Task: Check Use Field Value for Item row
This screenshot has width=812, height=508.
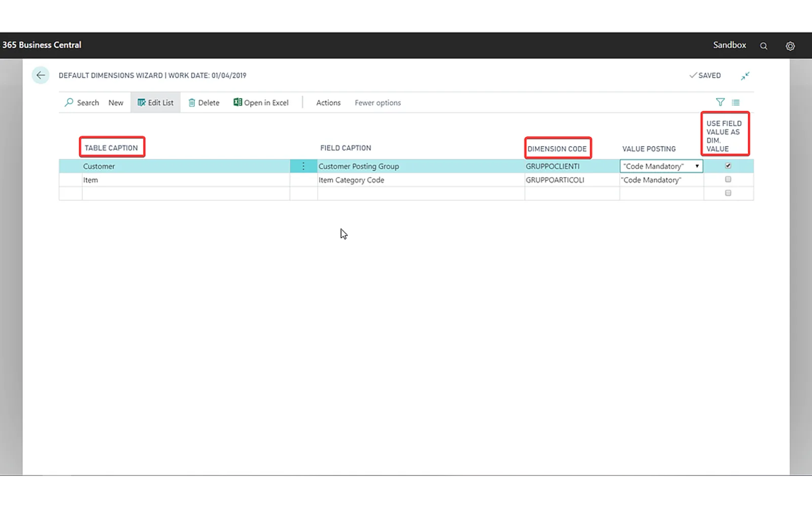Action: click(x=728, y=179)
